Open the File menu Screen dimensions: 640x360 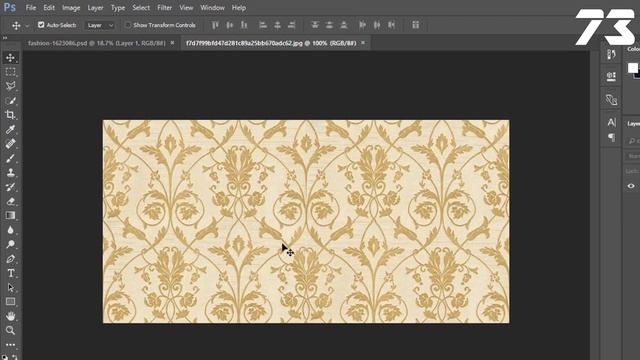coord(31,7)
